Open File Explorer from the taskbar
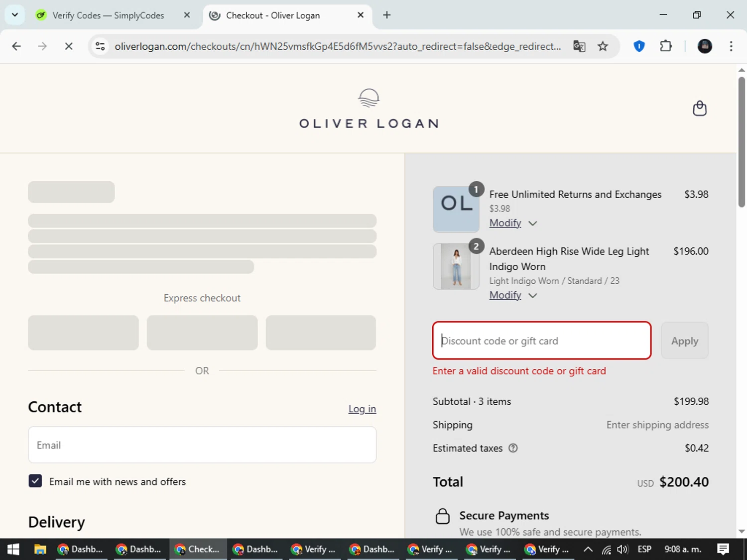 pos(40,549)
